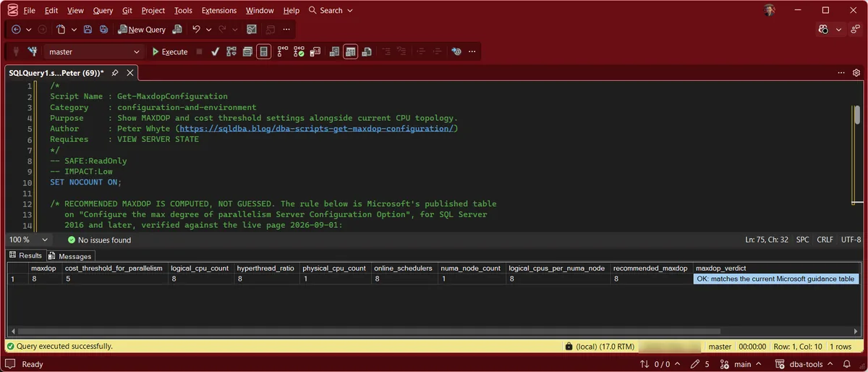Click the Execute button
This screenshot has width=868, height=372.
(x=169, y=52)
